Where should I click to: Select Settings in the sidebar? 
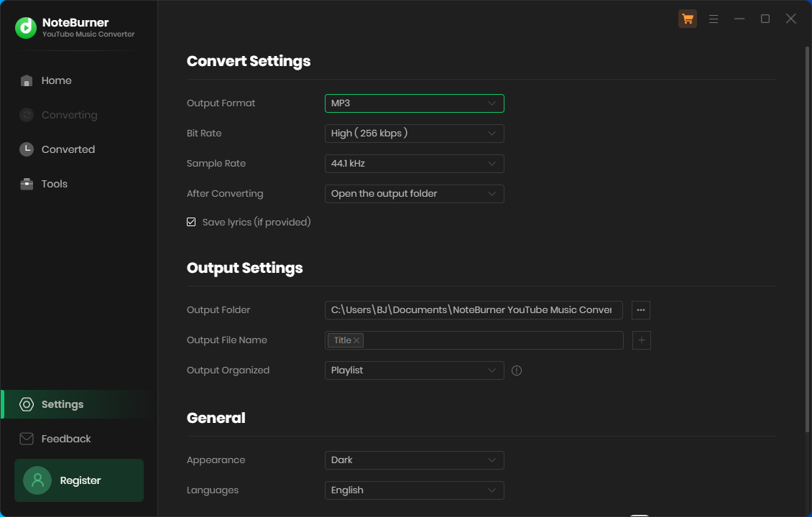[79, 404]
